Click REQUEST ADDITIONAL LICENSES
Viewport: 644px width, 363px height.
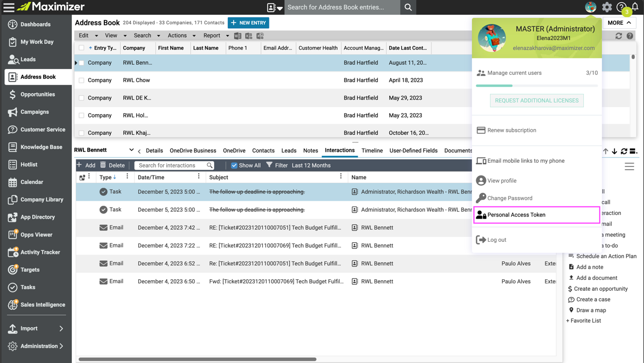[536, 100]
